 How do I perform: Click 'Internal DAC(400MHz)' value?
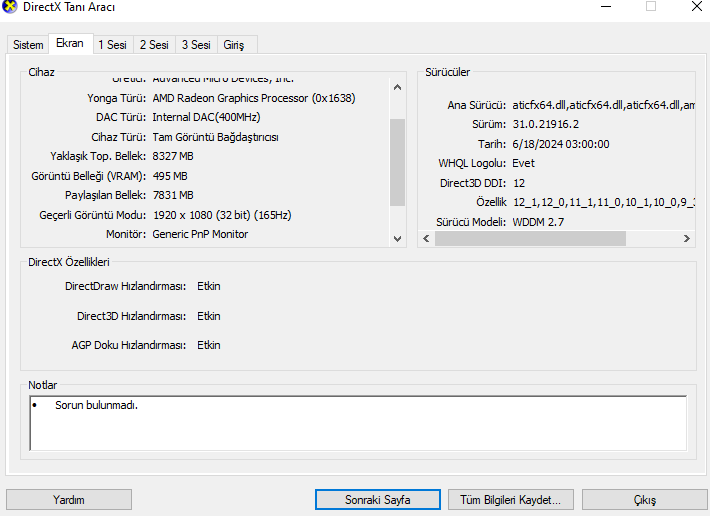[x=206, y=117]
